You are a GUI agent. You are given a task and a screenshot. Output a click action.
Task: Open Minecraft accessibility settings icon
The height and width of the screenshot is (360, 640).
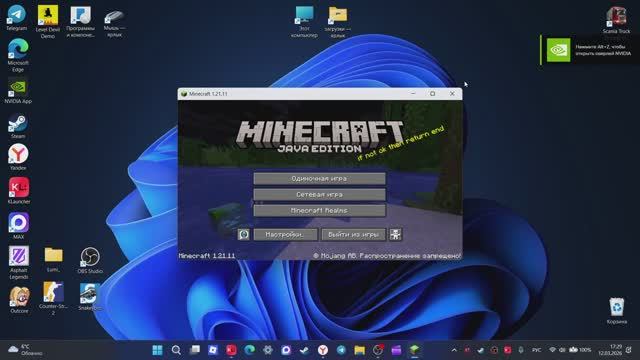[x=395, y=235]
